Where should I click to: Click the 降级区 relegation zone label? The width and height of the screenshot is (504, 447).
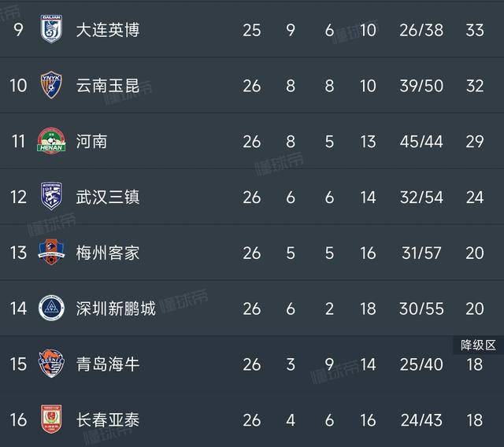[x=478, y=345]
